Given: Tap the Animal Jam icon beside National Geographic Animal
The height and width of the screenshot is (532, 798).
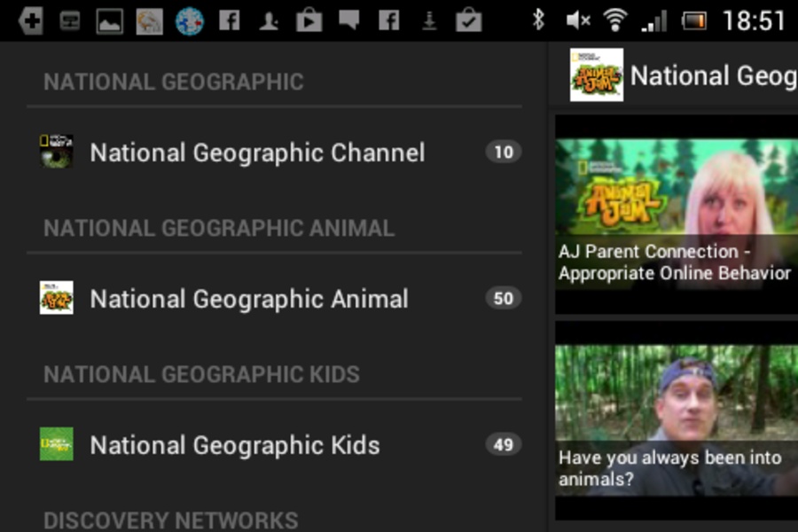Looking at the screenshot, I should pos(57,298).
